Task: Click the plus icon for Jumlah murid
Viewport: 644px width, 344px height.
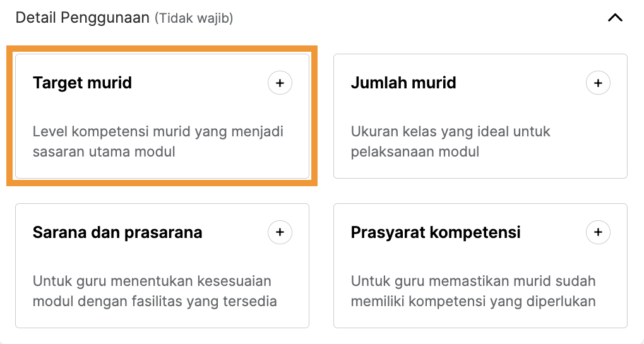Action: pyautogui.click(x=597, y=83)
